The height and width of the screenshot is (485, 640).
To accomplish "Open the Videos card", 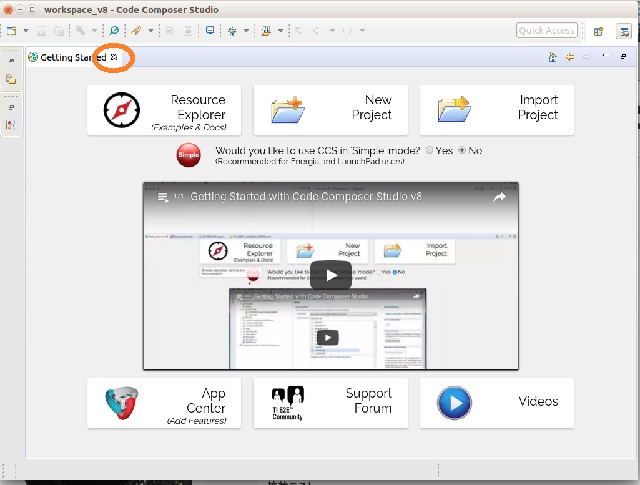I will (x=497, y=403).
